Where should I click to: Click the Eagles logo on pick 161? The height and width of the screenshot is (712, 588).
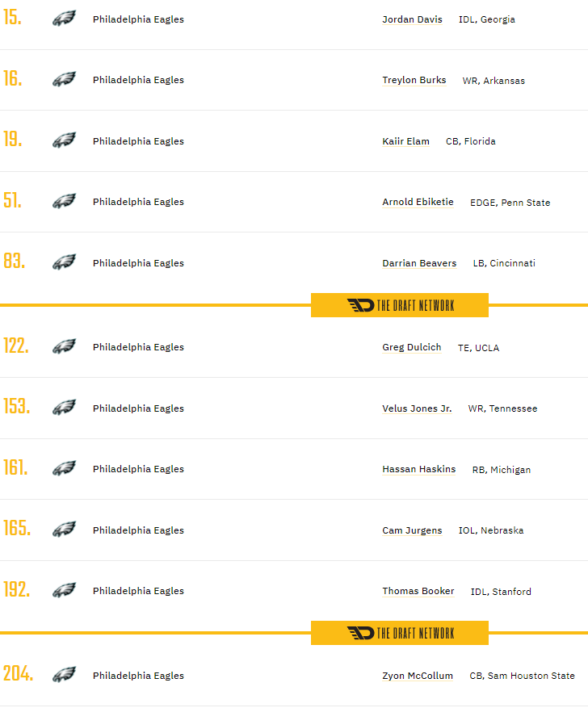click(64, 469)
